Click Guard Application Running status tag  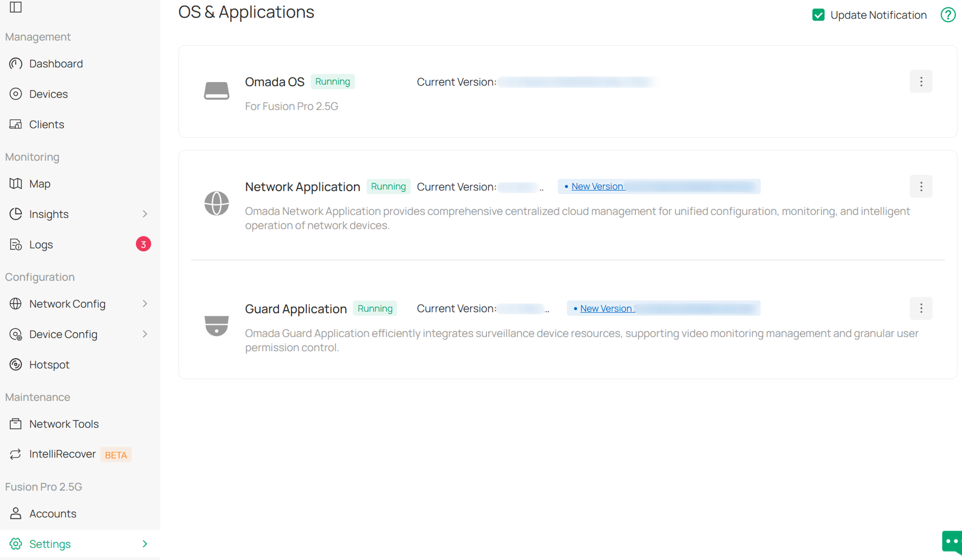pos(375,308)
